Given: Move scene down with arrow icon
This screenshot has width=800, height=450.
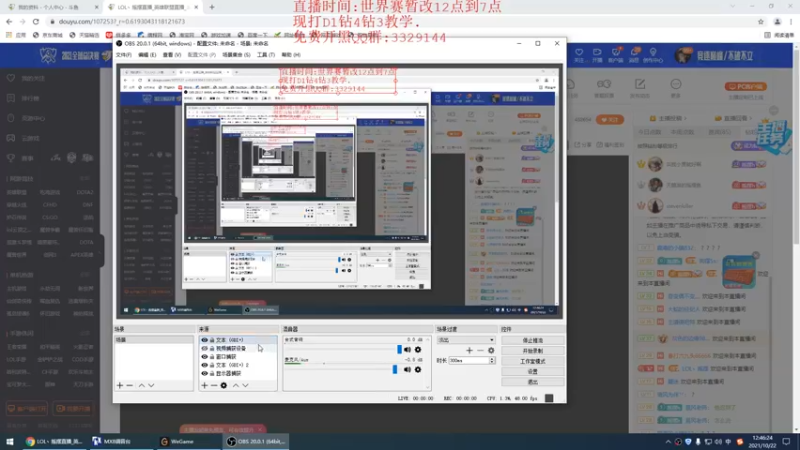Looking at the screenshot, I should coord(151,386).
